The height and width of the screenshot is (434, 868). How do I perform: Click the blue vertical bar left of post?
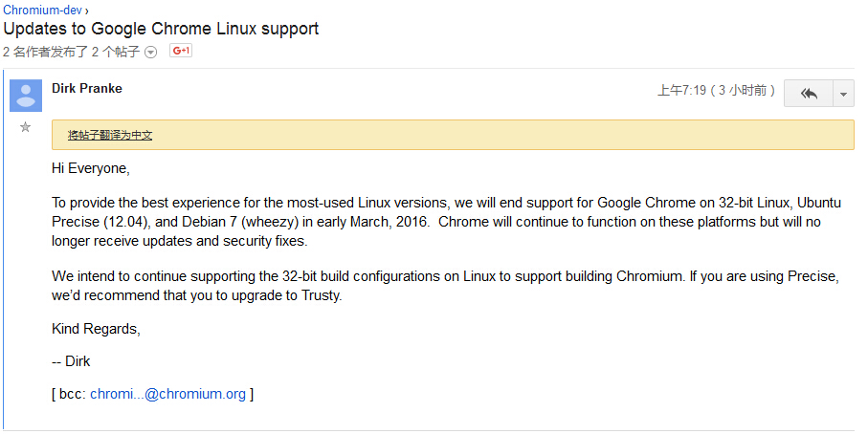coord(3,250)
